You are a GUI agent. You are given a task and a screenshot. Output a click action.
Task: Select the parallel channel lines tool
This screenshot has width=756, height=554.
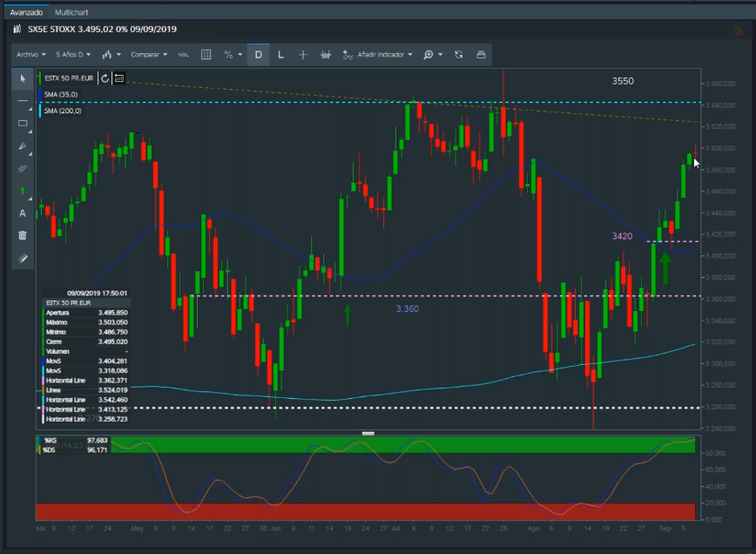click(23, 168)
